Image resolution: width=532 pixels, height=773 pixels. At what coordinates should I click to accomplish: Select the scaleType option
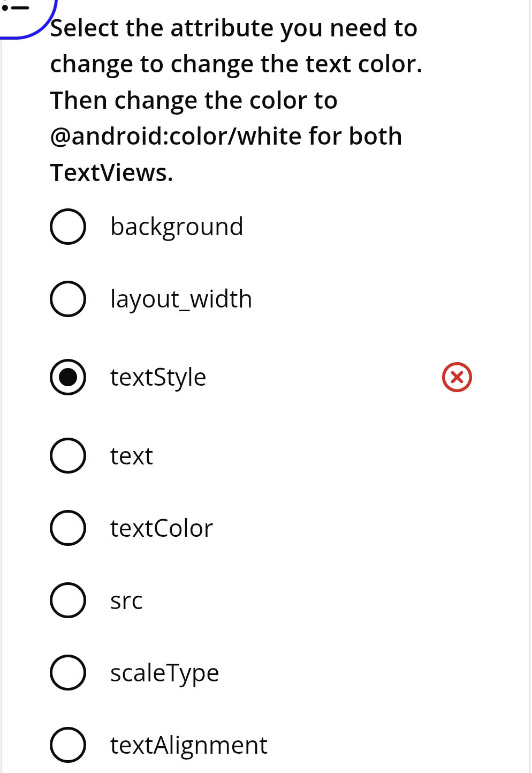click(68, 673)
